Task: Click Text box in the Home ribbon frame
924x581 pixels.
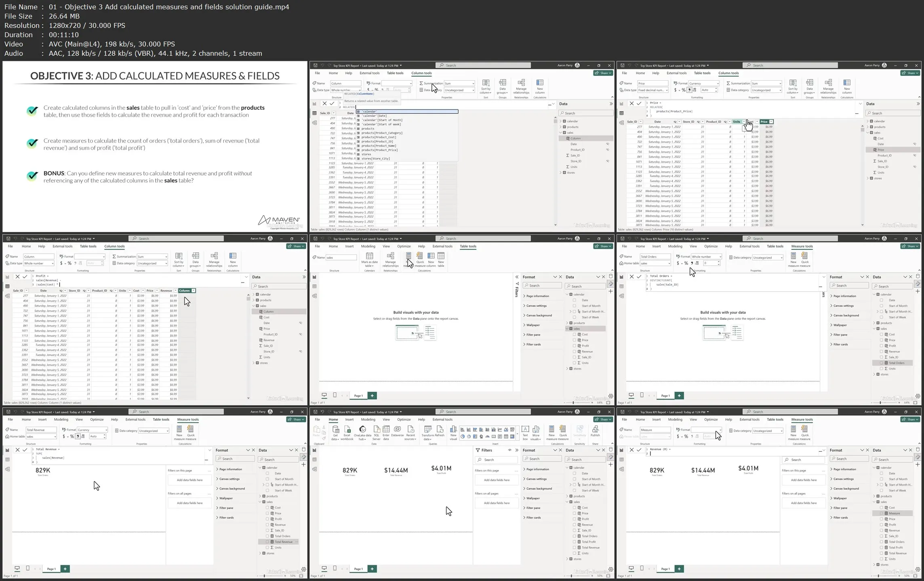Action: (x=525, y=433)
